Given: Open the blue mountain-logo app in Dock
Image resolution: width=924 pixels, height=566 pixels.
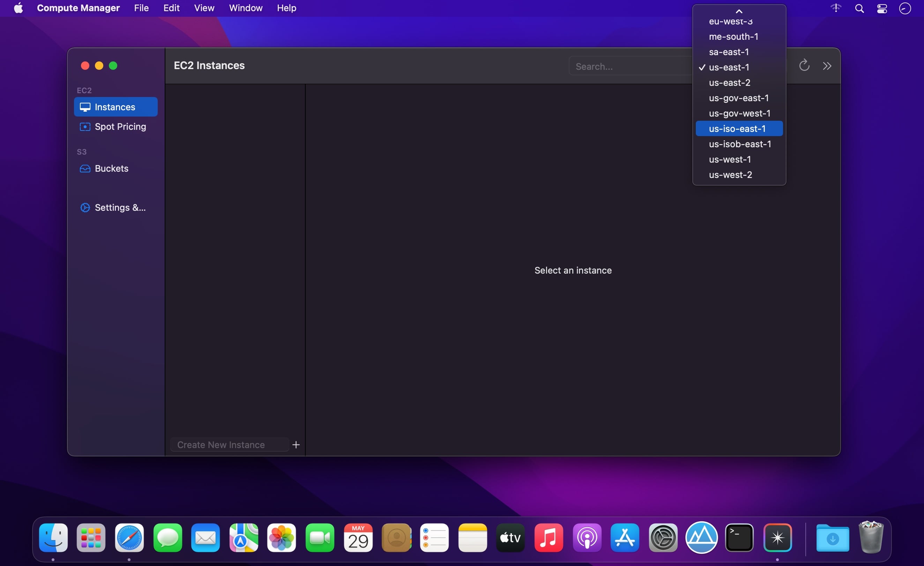Looking at the screenshot, I should click(x=702, y=538).
